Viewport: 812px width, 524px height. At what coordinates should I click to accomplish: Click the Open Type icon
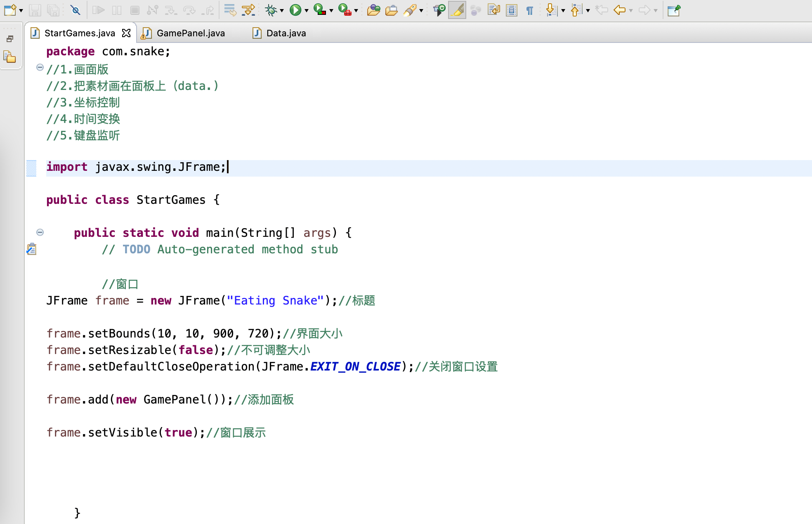tap(373, 10)
